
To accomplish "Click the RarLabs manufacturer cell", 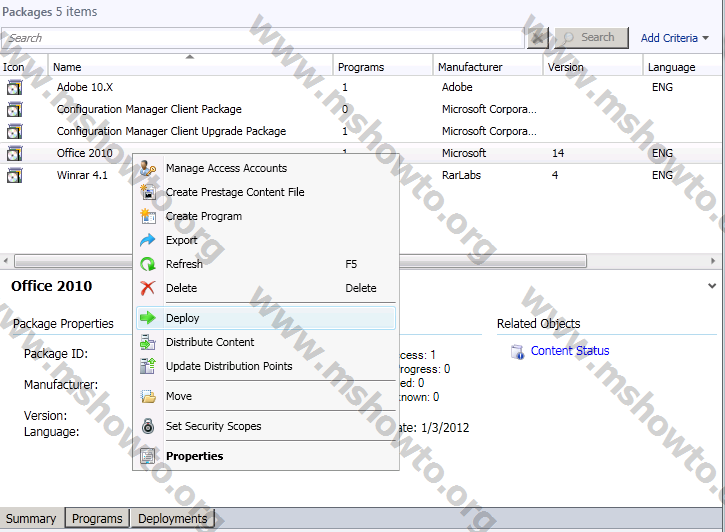I will point(461,176).
